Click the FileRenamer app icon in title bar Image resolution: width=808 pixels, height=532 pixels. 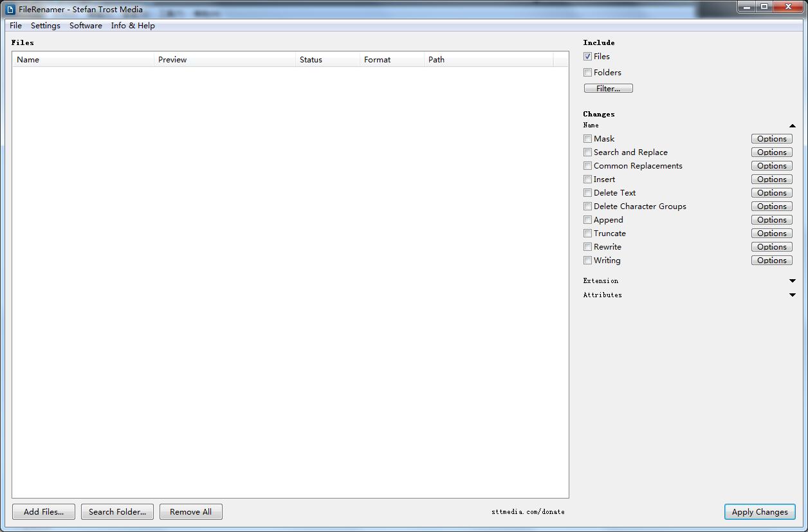coord(10,10)
